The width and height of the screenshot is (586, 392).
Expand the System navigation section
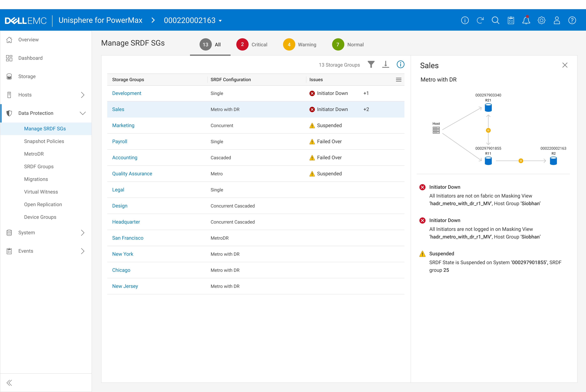[82, 232]
